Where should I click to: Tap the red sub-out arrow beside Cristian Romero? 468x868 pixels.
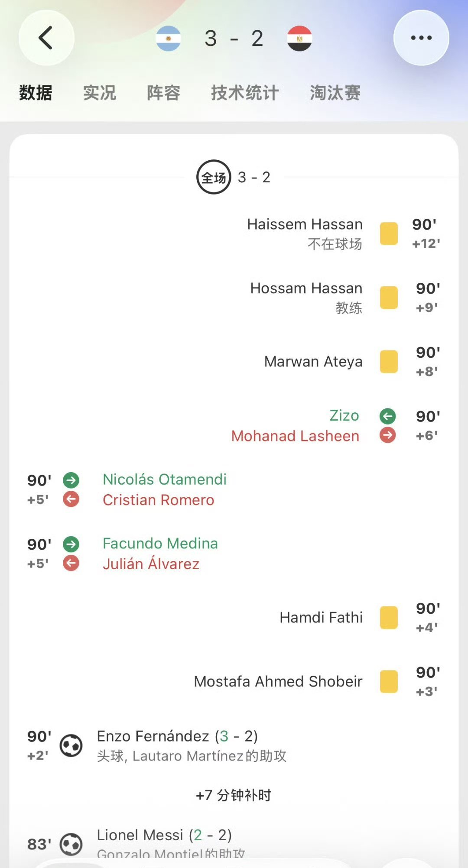[71, 499]
